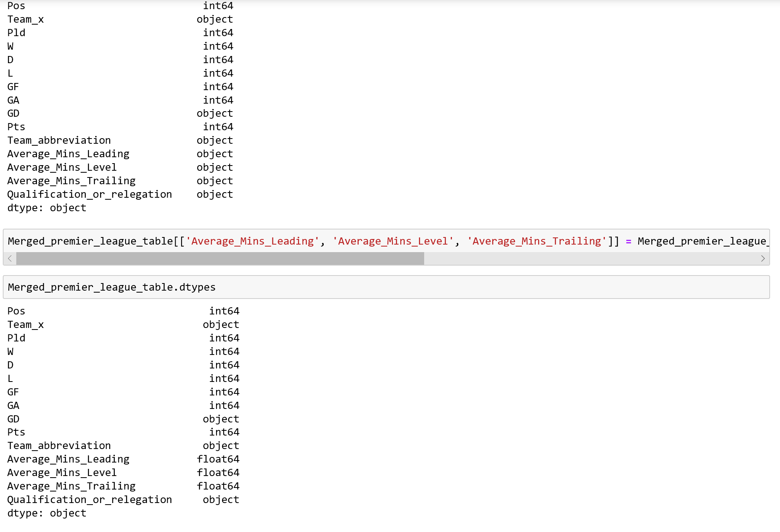Click float64 value beside Average_Mins_Trailing
The width and height of the screenshot is (780, 532).
point(218,486)
